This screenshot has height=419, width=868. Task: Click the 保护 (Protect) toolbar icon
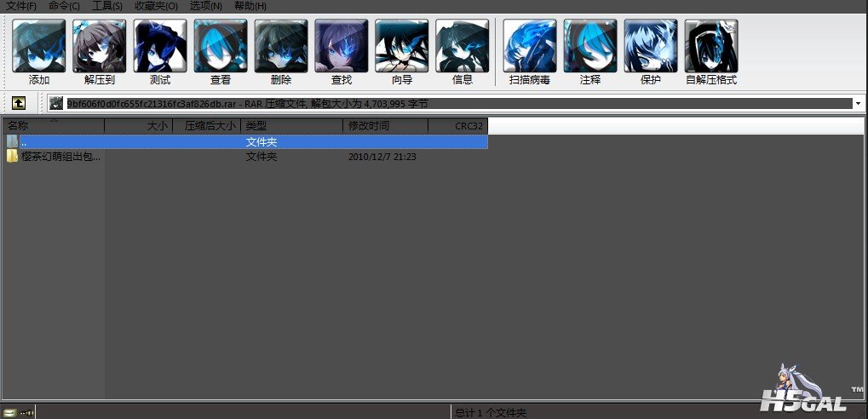pos(651,47)
